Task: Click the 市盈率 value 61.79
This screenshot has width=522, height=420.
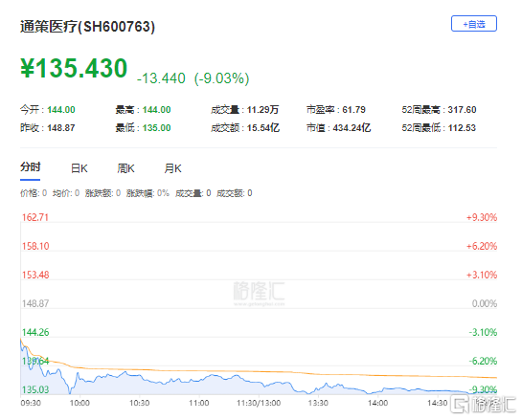Action: coord(353,110)
